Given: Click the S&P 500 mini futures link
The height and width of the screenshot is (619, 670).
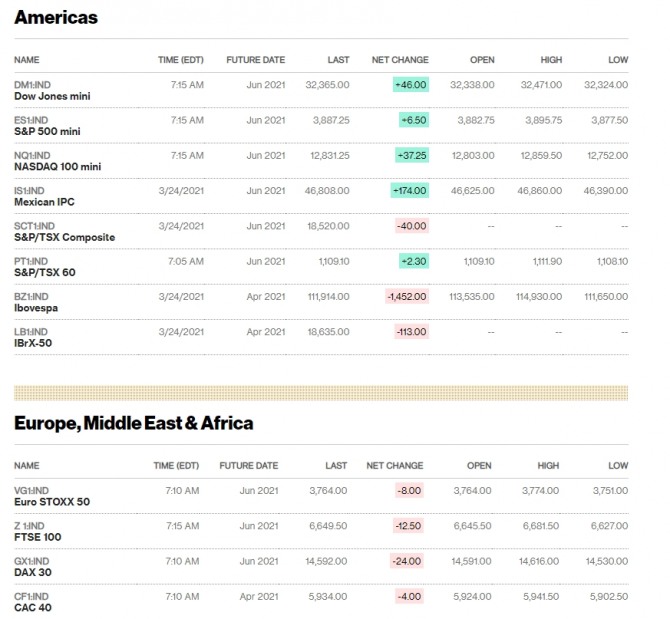Looking at the screenshot, I should tap(49, 132).
